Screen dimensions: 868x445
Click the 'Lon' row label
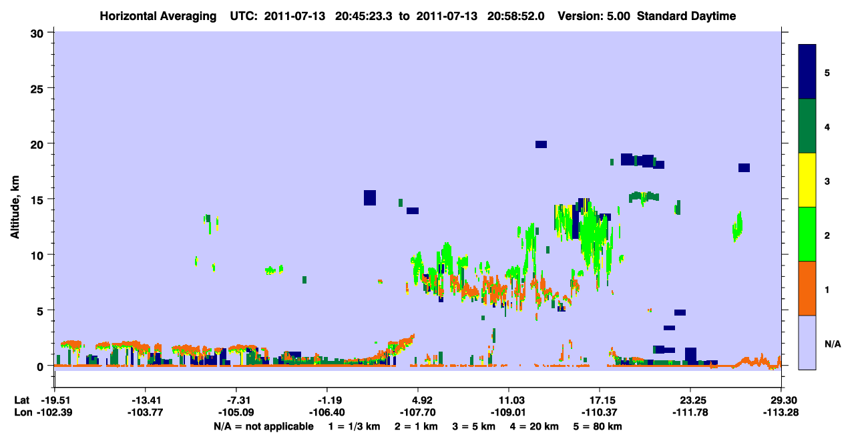[x=22, y=412]
